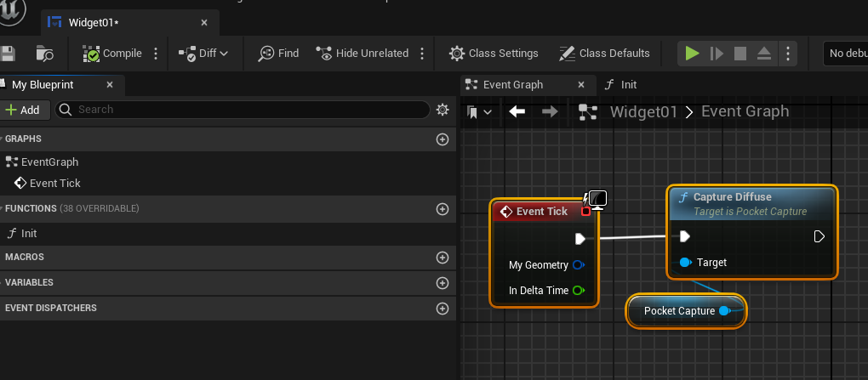The width and height of the screenshot is (868, 380).
Task: Click the Eject button
Action: pyautogui.click(x=764, y=54)
